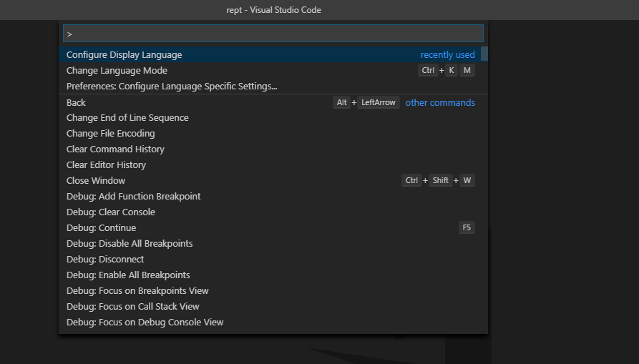Select Change End of Line Sequence

coord(127,118)
